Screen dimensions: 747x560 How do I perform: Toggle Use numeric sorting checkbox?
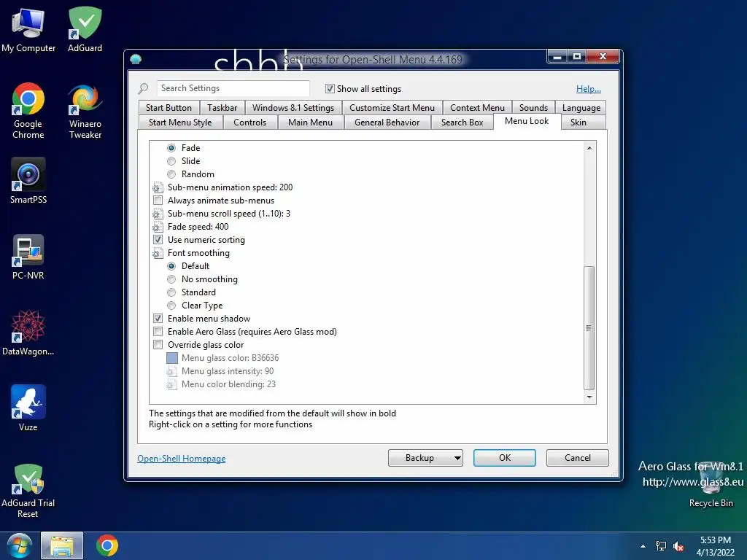158,240
